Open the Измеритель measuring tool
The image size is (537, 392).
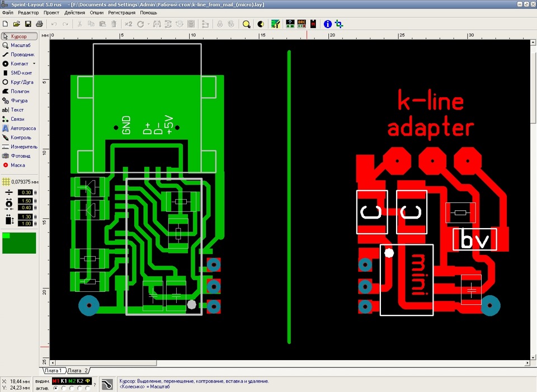point(22,147)
